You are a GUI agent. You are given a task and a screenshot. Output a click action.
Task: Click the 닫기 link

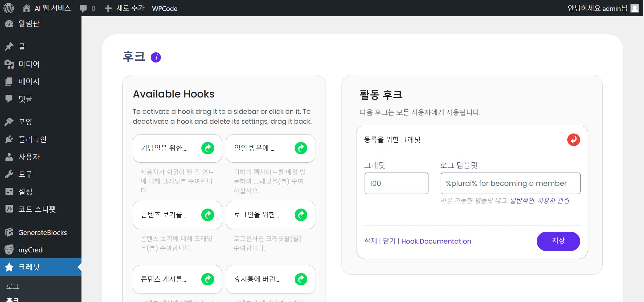pyautogui.click(x=389, y=241)
